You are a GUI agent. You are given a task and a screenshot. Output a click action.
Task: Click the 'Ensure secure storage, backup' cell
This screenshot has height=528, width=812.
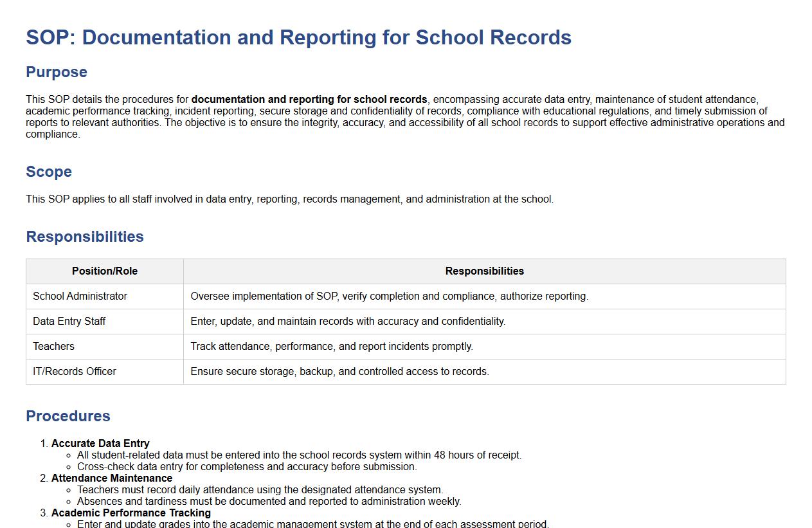tap(339, 372)
